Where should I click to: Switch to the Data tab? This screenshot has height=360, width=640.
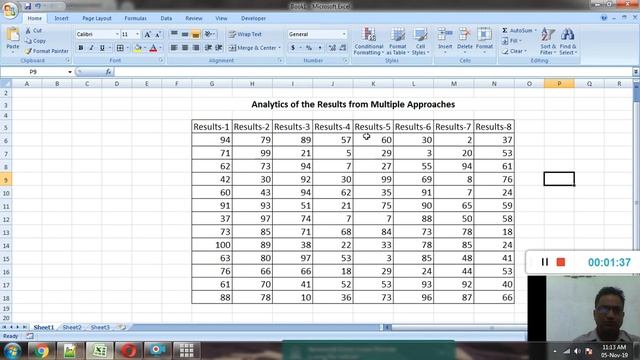coord(166,18)
